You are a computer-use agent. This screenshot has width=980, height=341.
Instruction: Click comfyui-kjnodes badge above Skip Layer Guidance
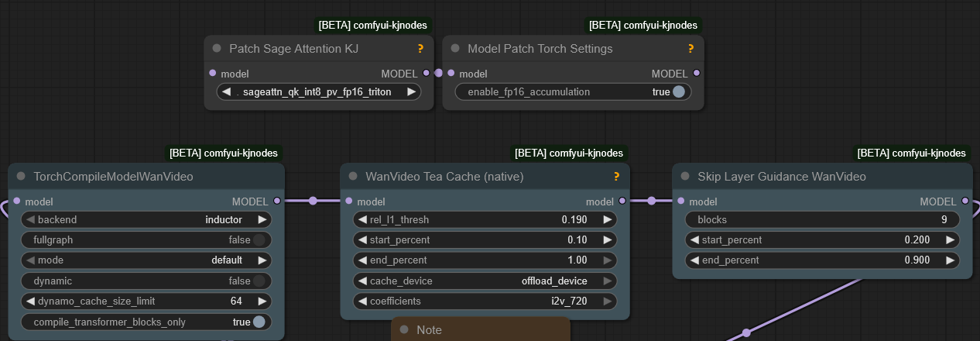click(912, 153)
